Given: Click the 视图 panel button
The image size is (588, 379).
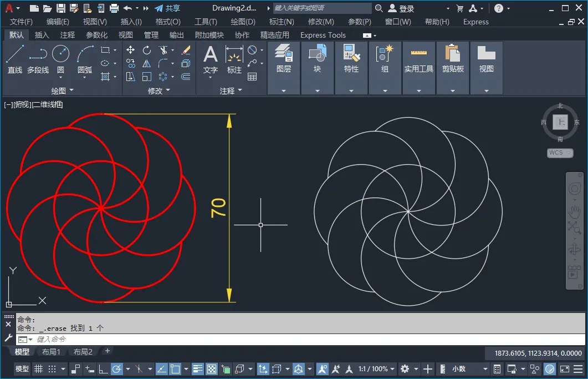Looking at the screenshot, I should click(487, 68).
